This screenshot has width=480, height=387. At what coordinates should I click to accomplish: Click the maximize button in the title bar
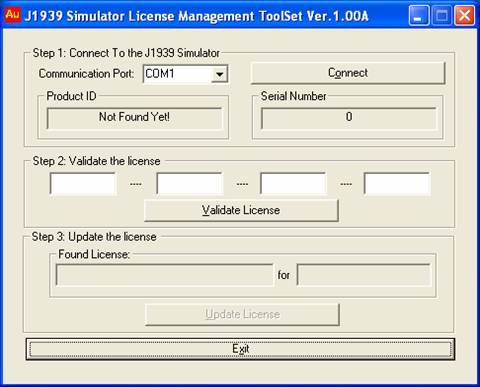pyautogui.click(x=442, y=15)
